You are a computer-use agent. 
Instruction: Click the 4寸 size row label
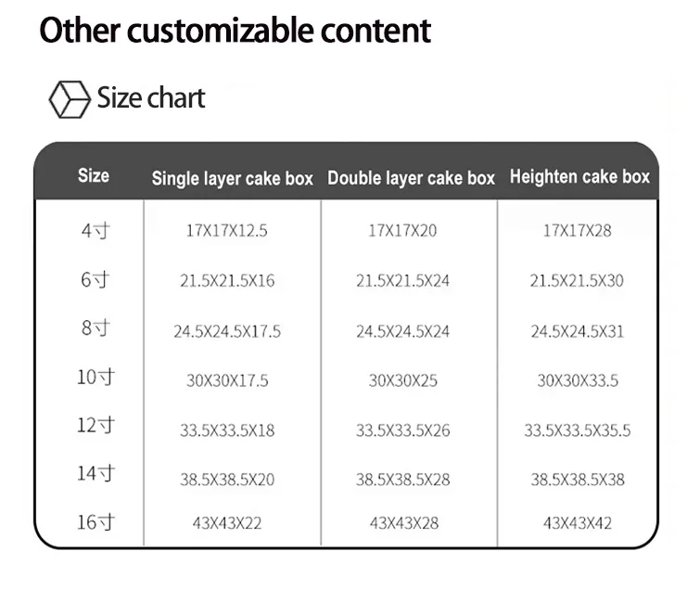[x=95, y=230]
